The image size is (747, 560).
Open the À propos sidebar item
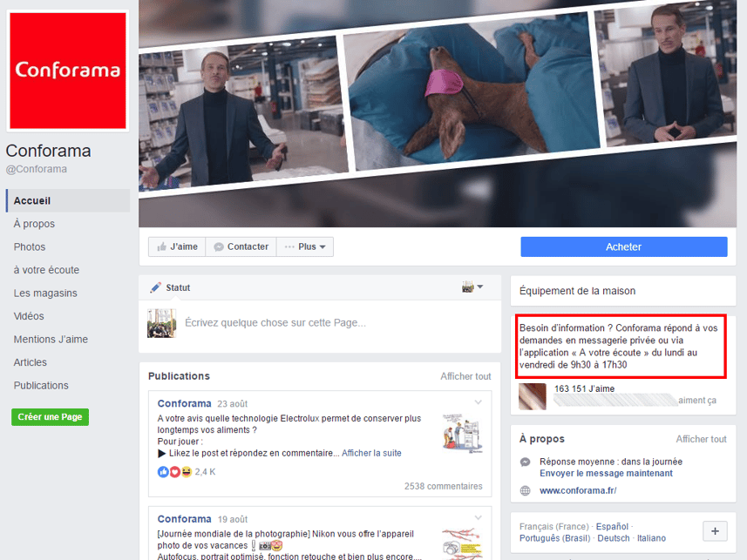(34, 224)
